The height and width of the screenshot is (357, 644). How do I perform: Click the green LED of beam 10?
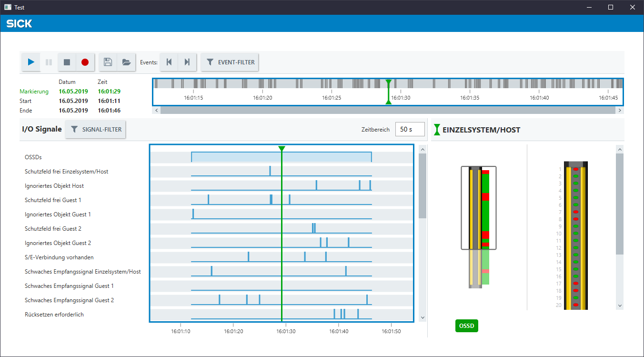[575, 234]
